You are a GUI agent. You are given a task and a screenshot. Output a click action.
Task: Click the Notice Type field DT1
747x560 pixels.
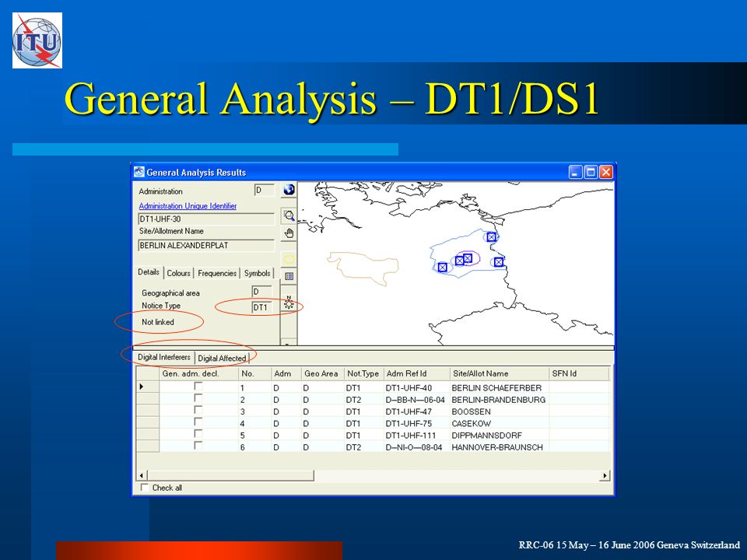[262, 307]
